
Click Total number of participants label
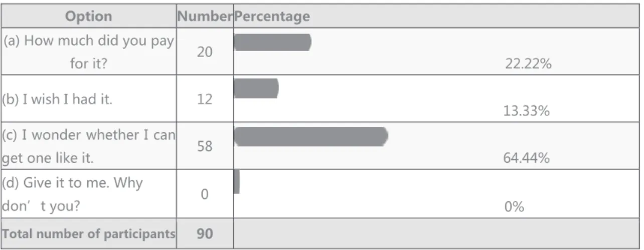tap(89, 234)
